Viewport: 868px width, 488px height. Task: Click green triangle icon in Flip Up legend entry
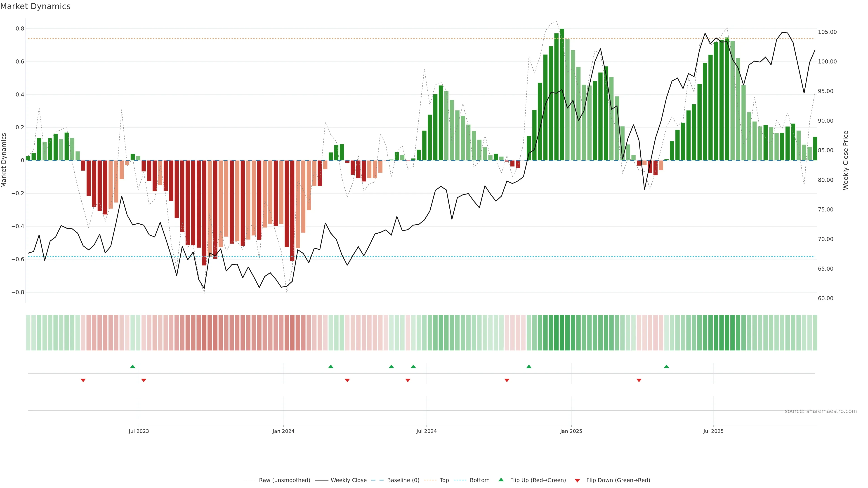(x=501, y=480)
